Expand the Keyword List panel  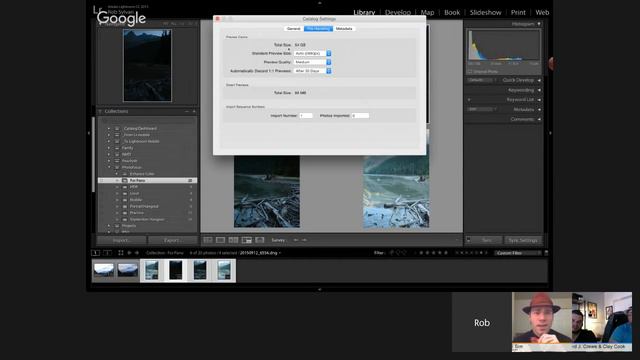539,100
